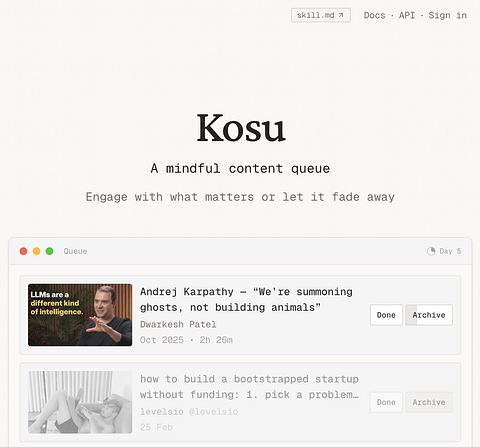Archive the Karpathy video item
Viewport: 480px width, 447px height.
pyautogui.click(x=429, y=315)
